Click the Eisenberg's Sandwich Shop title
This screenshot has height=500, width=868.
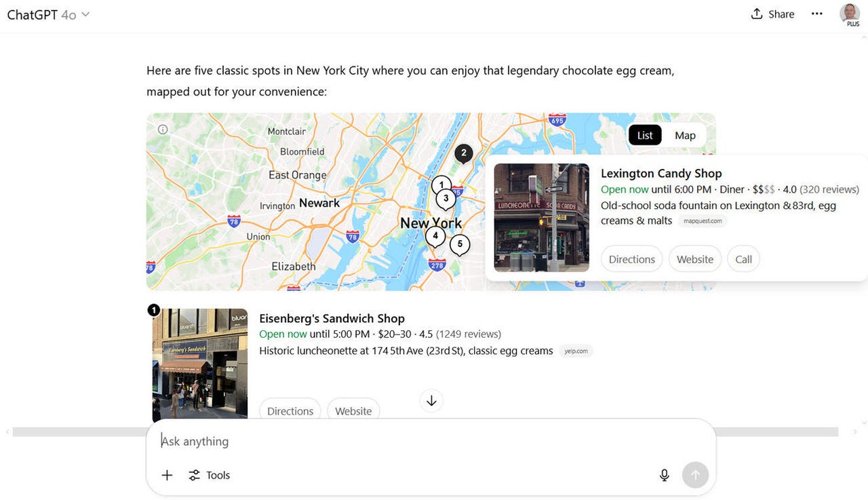pos(332,318)
